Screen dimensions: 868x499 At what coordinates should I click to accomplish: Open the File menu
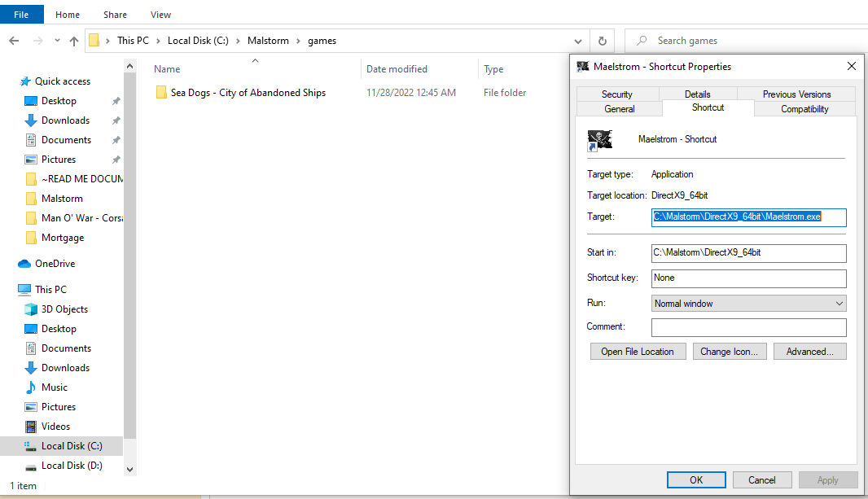click(22, 15)
